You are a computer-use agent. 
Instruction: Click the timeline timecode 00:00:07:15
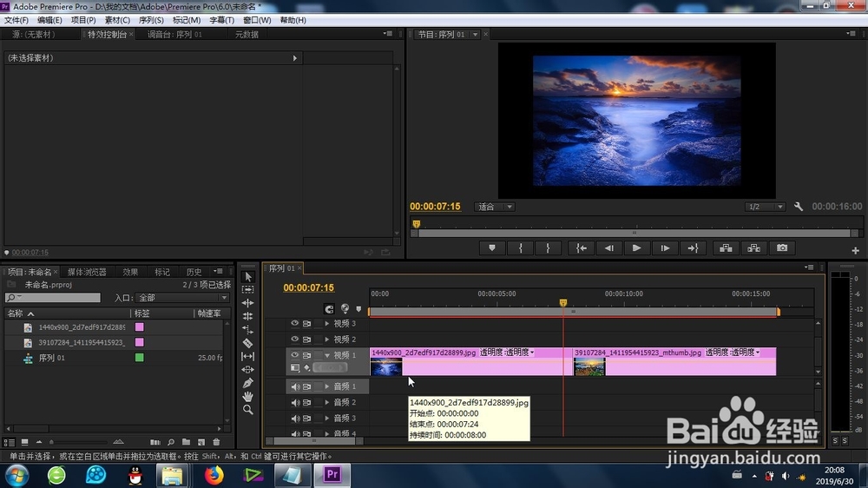tap(309, 288)
